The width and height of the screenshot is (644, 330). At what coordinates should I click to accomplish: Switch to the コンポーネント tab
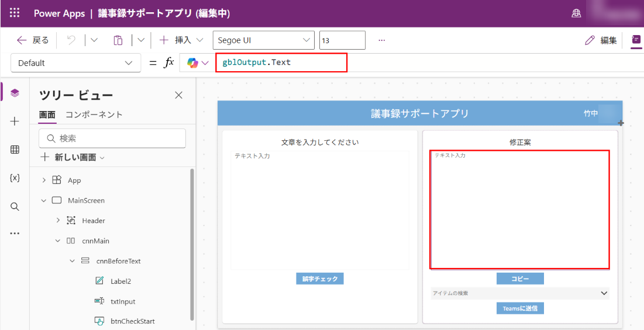[x=94, y=114]
